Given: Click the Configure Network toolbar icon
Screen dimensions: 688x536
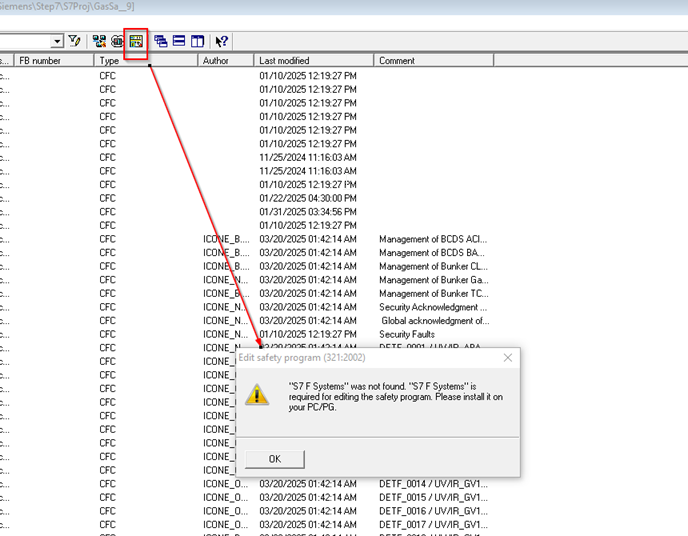Looking at the screenshot, I should coord(100,41).
